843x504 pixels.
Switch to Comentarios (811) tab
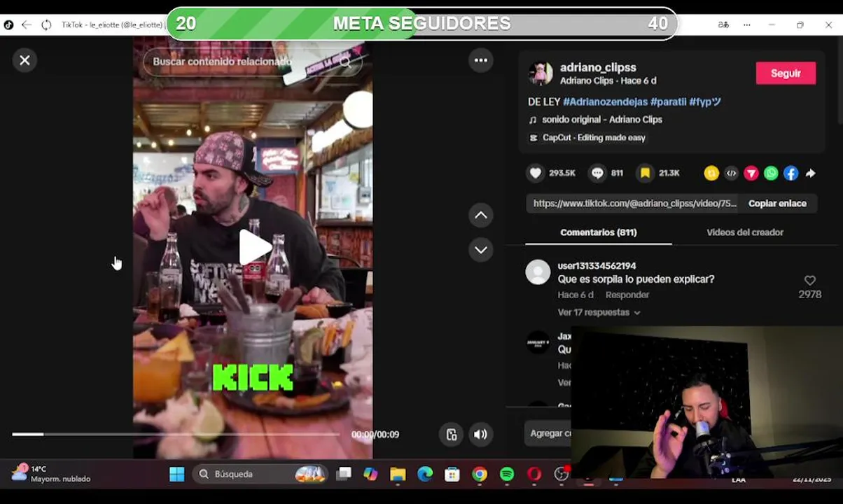pos(598,232)
